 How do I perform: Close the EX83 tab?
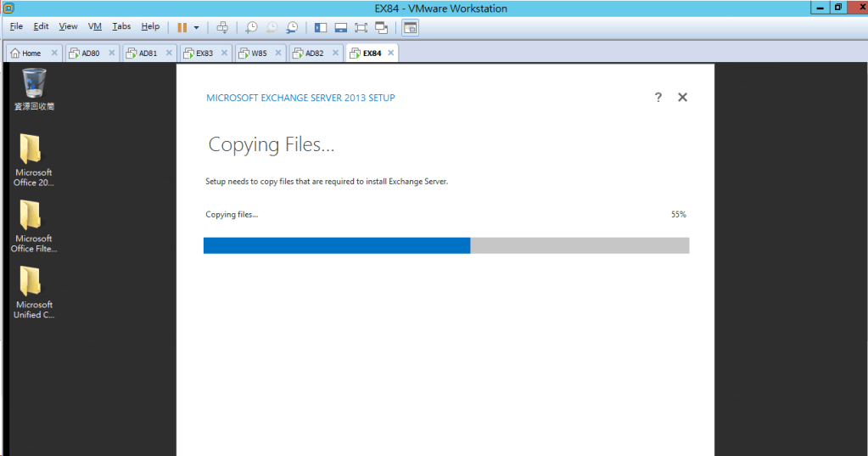tap(225, 53)
